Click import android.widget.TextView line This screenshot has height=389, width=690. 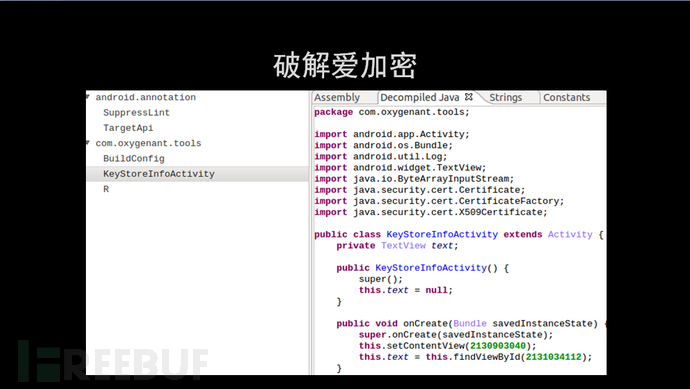400,168
